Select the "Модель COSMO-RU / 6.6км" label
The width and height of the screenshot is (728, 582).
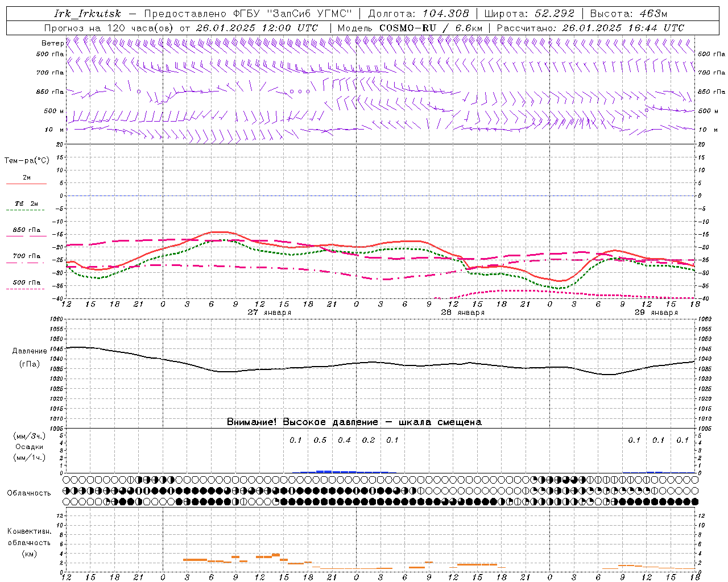click(x=409, y=28)
